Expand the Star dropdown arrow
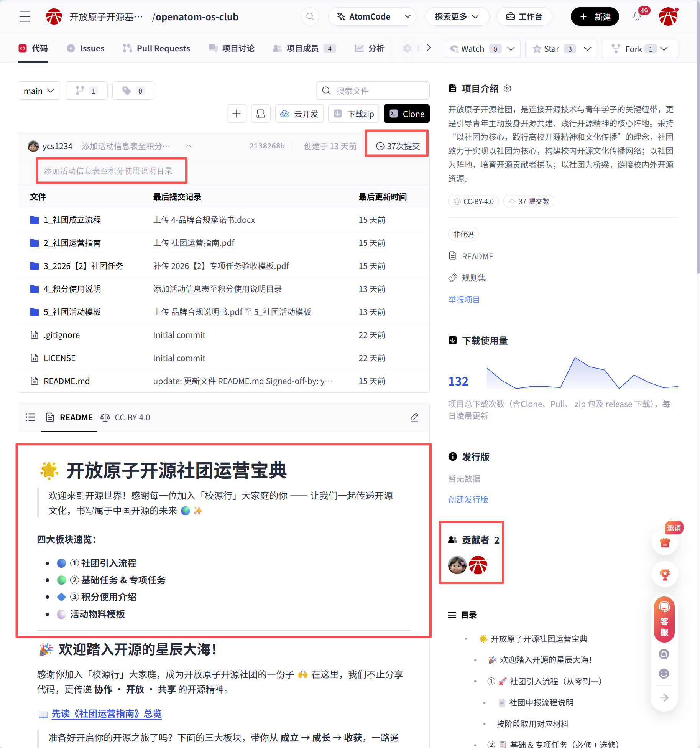The image size is (700, 748). coord(587,49)
